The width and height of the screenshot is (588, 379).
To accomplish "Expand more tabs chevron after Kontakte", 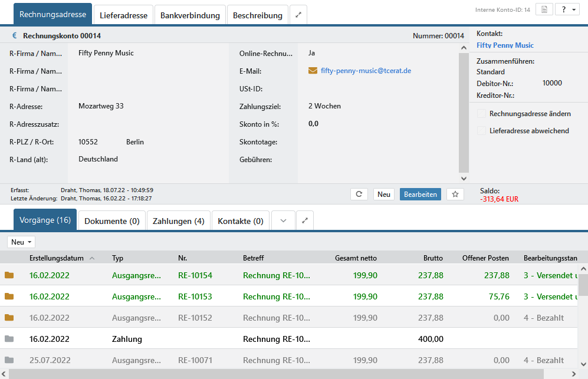I will [x=283, y=221].
